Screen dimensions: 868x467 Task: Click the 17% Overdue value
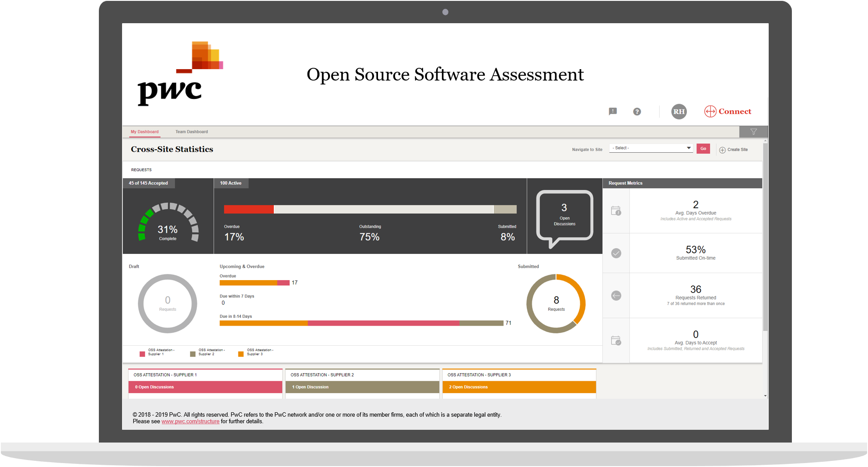pyautogui.click(x=234, y=237)
